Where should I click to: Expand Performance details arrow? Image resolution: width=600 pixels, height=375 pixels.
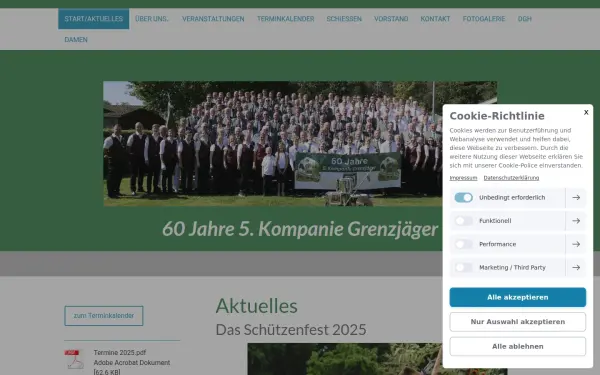click(576, 244)
